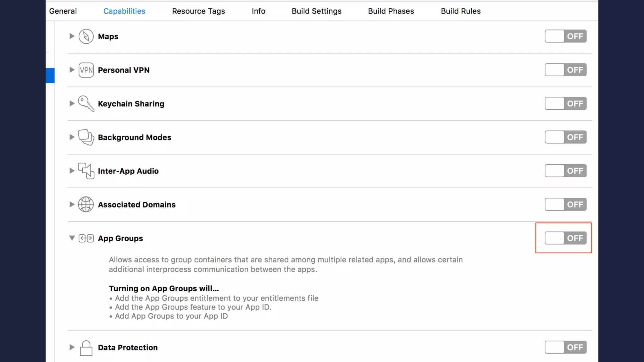
Task: Turn on the App Groups switch
Action: [x=565, y=238]
